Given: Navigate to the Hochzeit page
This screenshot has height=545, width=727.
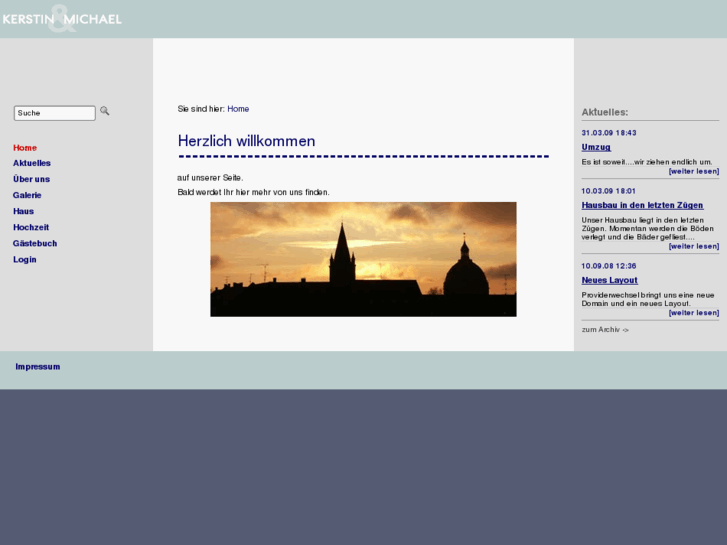Looking at the screenshot, I should tap(31, 227).
